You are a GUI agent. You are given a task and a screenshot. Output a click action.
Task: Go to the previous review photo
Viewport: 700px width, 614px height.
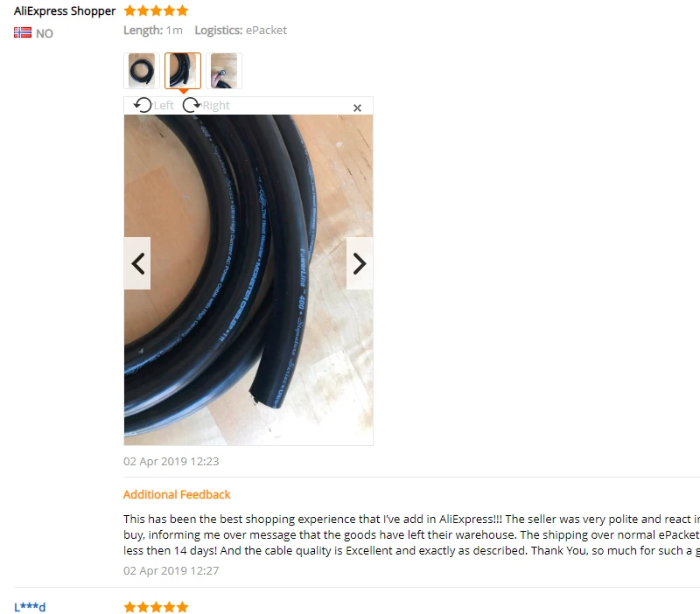[x=137, y=263]
